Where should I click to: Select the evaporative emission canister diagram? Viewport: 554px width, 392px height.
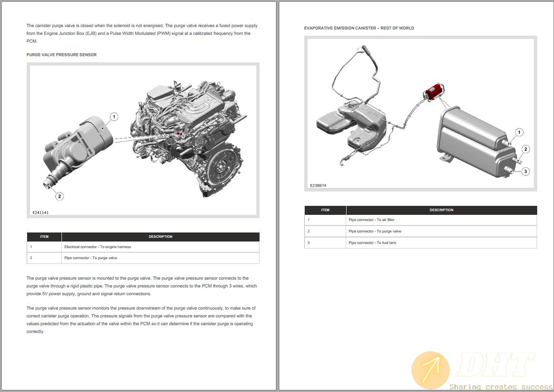(420, 114)
